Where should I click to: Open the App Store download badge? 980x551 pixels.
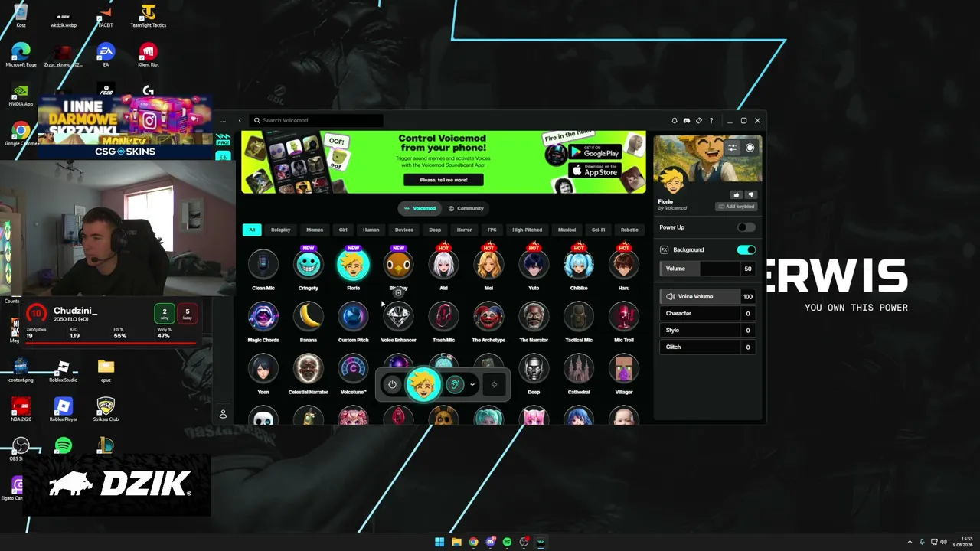tap(593, 170)
